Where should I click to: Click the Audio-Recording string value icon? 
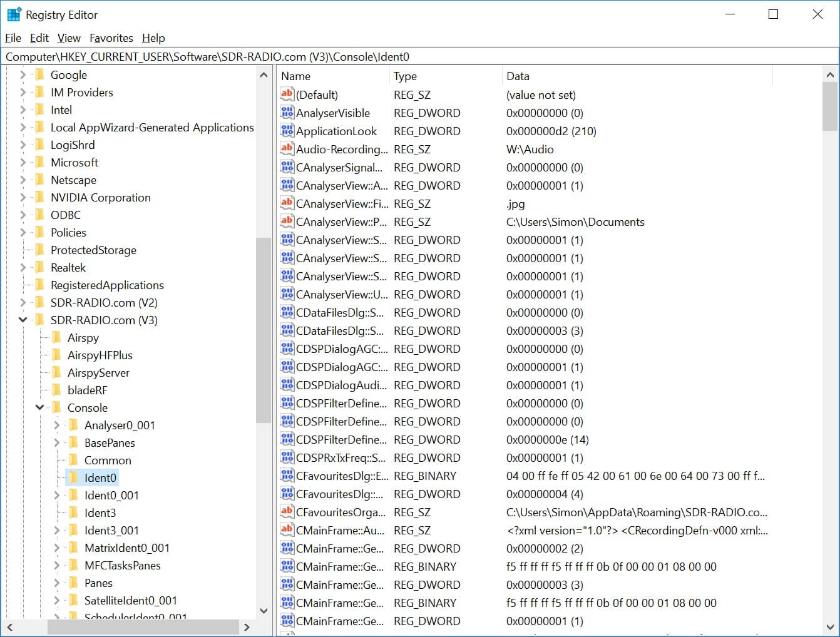pyautogui.click(x=287, y=149)
